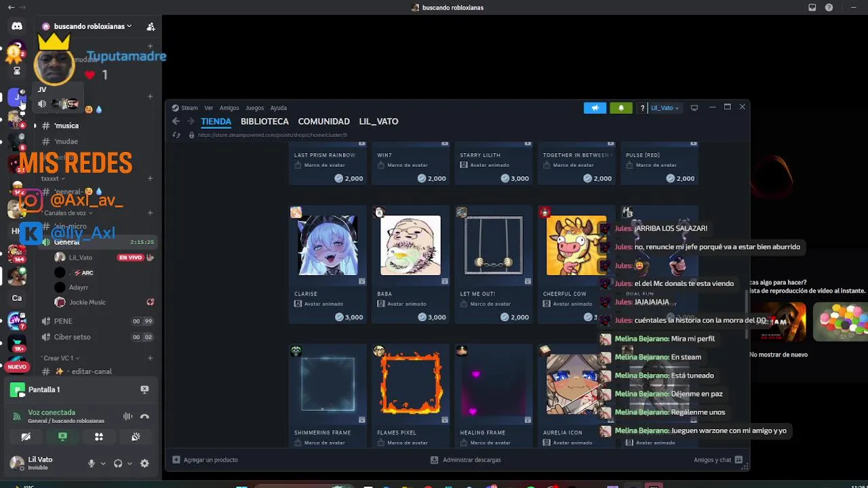Select Lil_Vato in General voice channel
The width and height of the screenshot is (868, 488).
tap(81, 258)
